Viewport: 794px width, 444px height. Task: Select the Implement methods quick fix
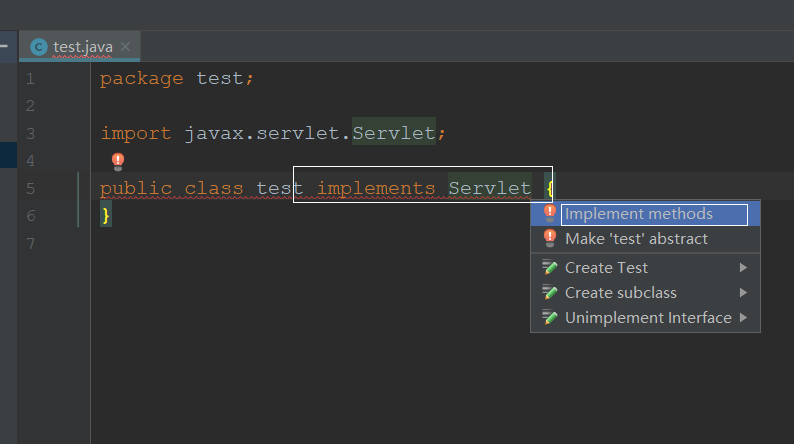pyautogui.click(x=645, y=214)
